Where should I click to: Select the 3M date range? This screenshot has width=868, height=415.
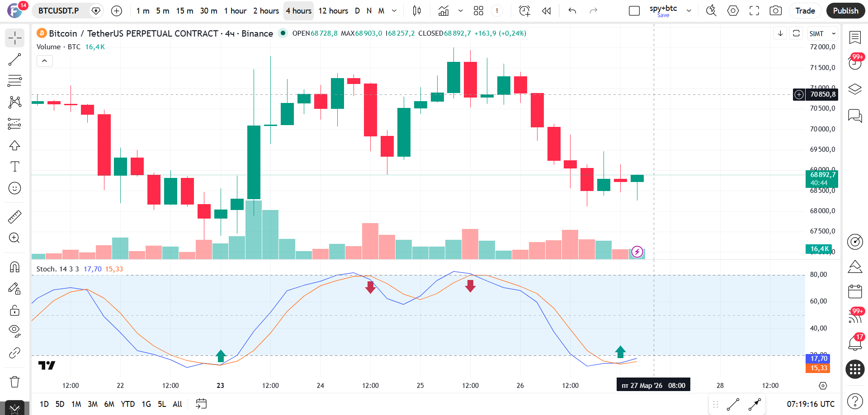tap(92, 404)
